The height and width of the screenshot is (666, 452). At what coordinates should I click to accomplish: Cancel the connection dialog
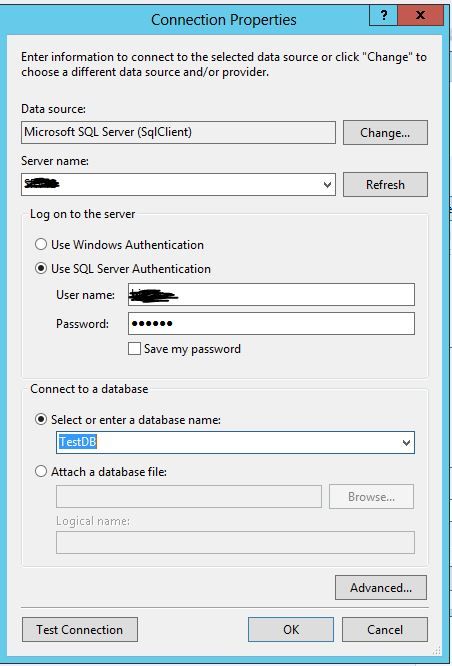[x=385, y=629]
